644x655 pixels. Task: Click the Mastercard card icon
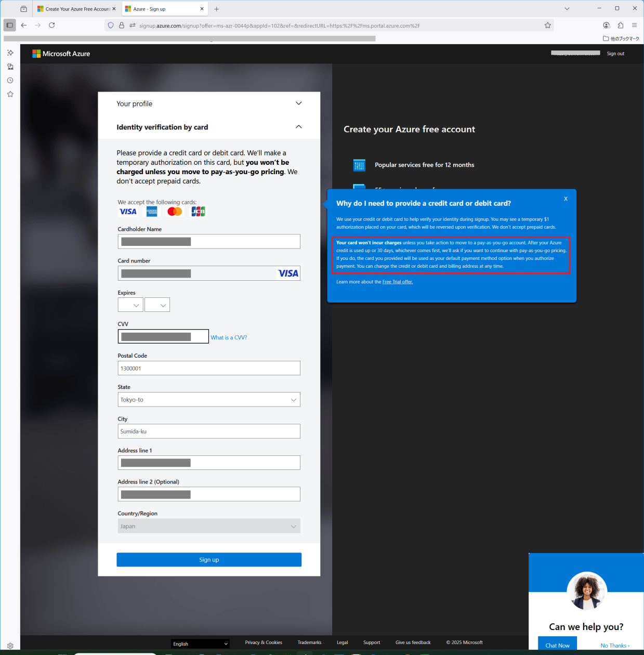coord(175,211)
